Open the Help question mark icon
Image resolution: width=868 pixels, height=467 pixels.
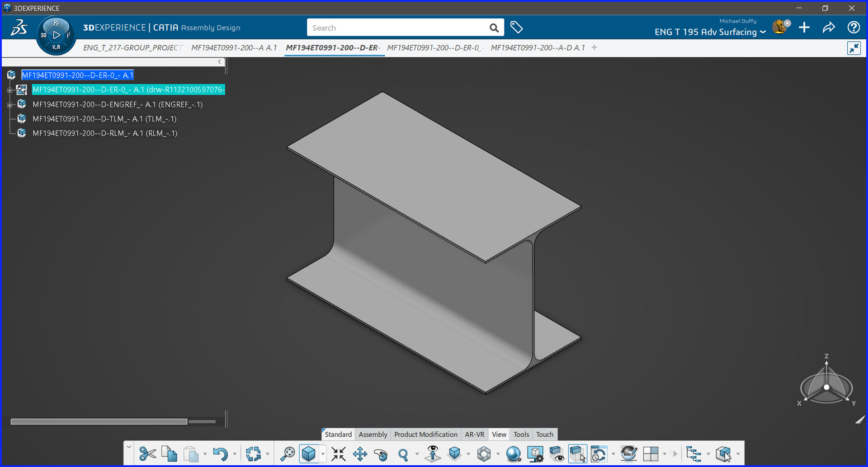(854, 28)
